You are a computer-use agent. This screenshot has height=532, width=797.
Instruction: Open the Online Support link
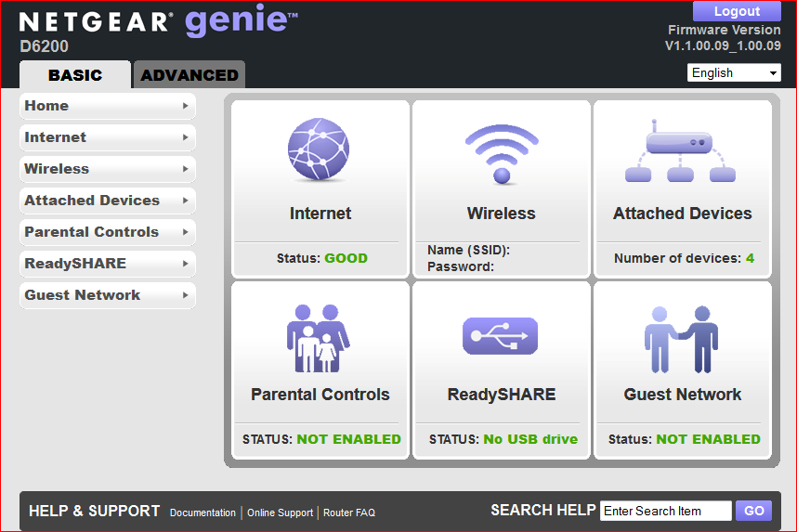coord(281,513)
